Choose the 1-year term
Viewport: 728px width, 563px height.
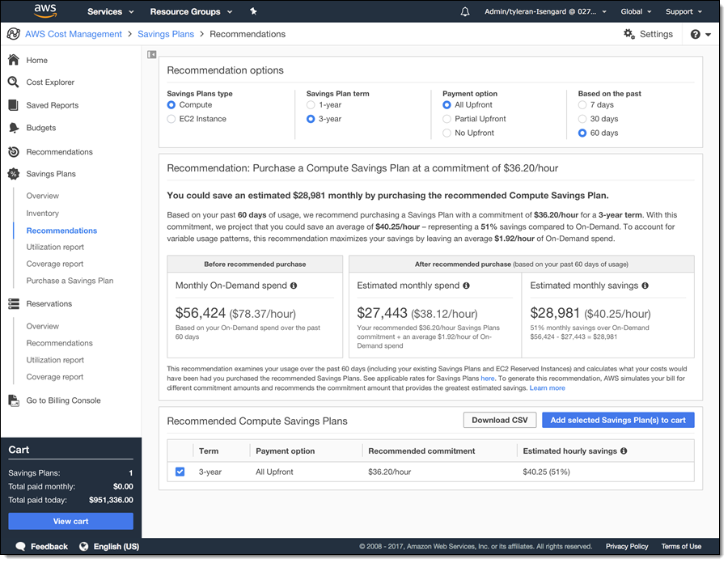(x=311, y=105)
